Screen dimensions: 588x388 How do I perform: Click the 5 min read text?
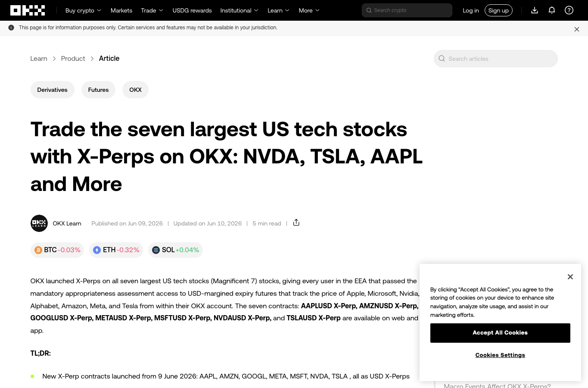point(267,223)
